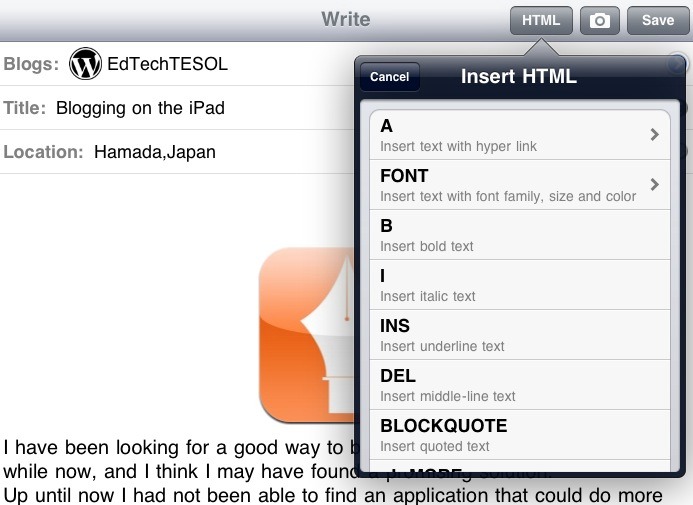Save the blog post

coord(658,20)
